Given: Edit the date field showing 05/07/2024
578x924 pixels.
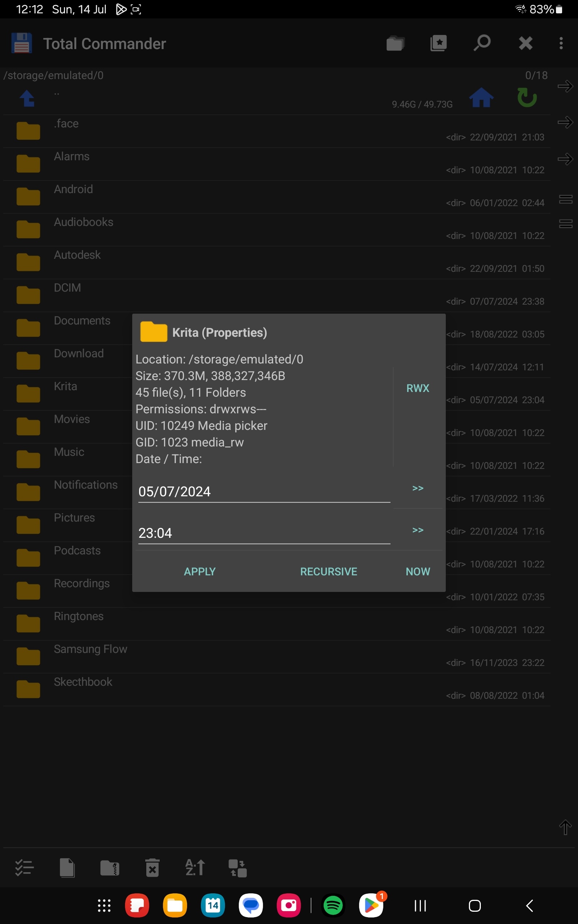Looking at the screenshot, I should (x=264, y=491).
